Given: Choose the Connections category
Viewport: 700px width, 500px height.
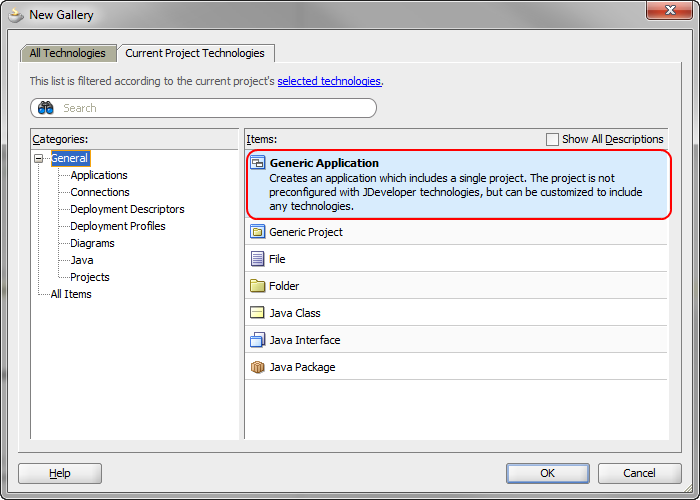Looking at the screenshot, I should pos(100,192).
